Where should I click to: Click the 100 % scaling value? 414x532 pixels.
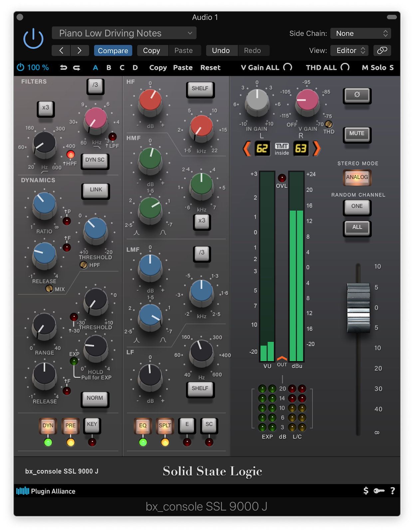pyautogui.click(x=38, y=67)
